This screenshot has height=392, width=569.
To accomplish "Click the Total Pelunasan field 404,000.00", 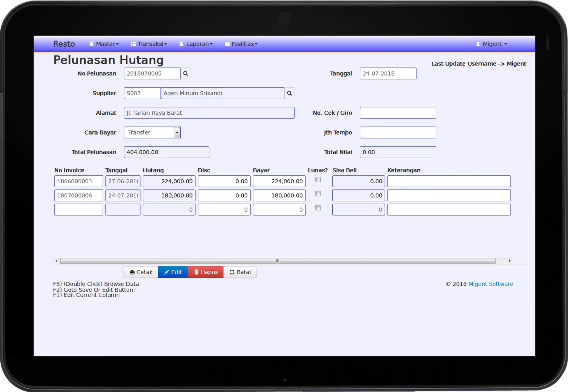I will 166,152.
